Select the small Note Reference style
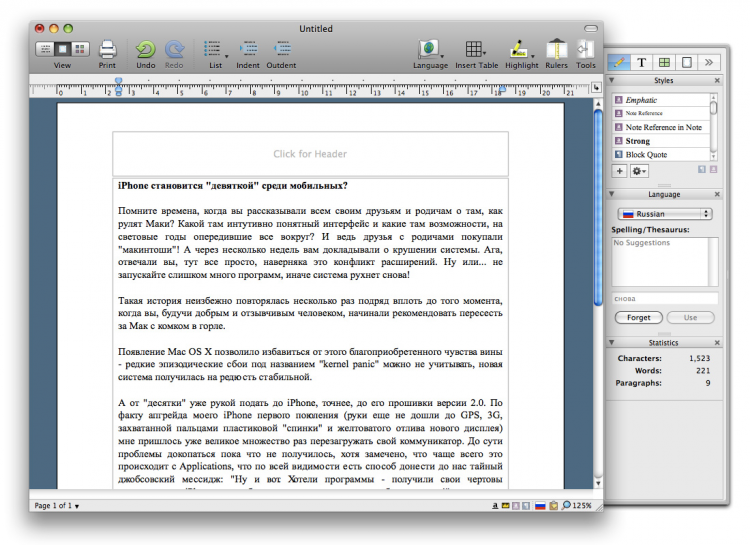This screenshot has width=750, height=545. (x=662, y=113)
